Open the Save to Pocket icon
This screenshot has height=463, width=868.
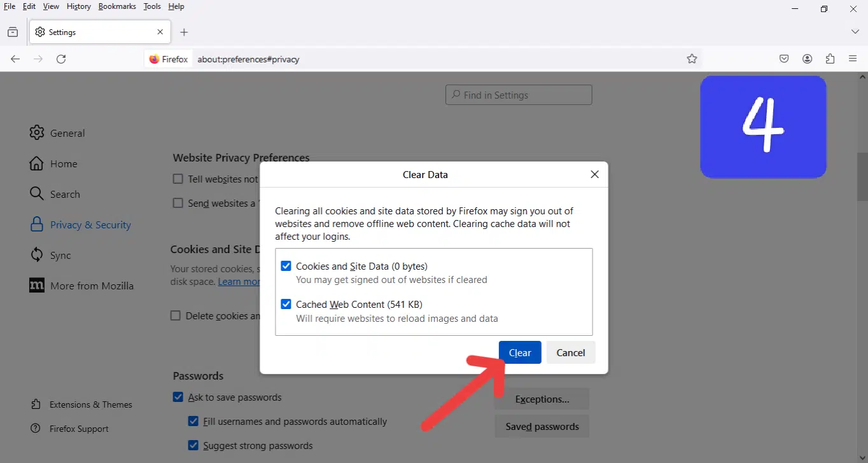pos(784,59)
